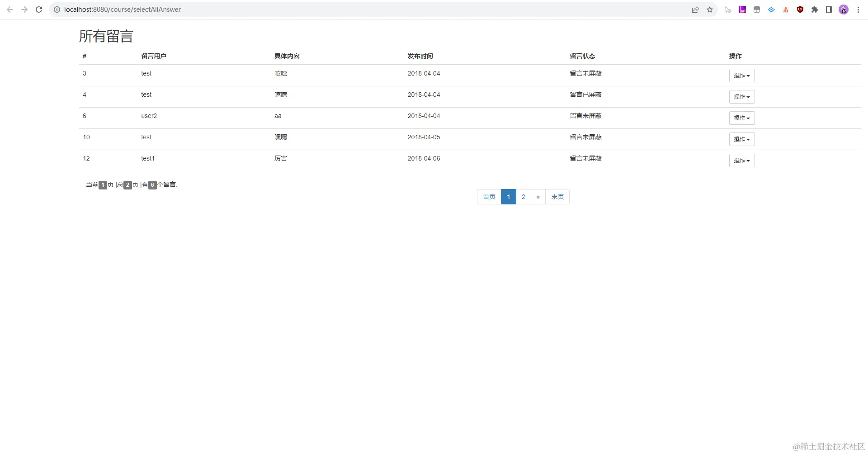
Task: Expand the 操作 dropdown for row 3
Action: [742, 76]
